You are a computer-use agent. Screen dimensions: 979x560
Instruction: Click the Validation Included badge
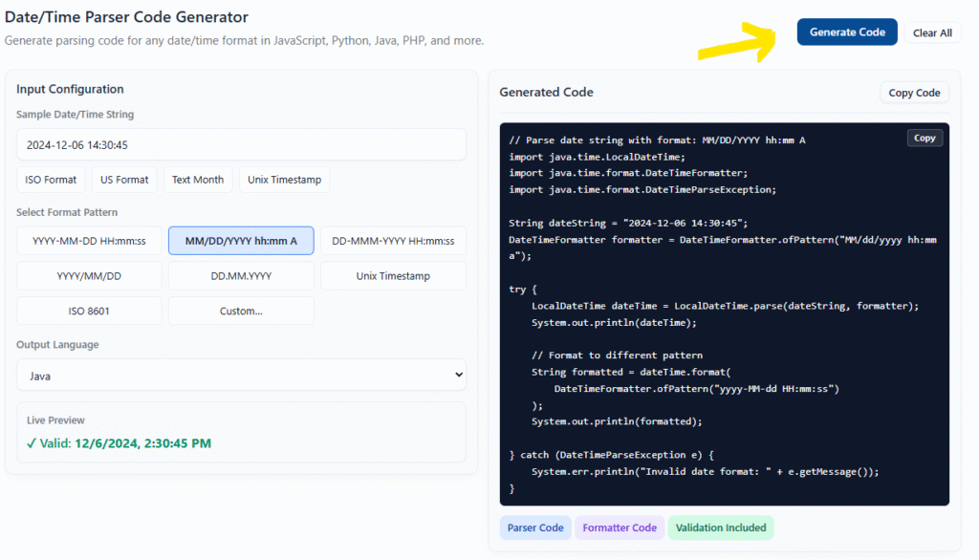[x=721, y=528]
